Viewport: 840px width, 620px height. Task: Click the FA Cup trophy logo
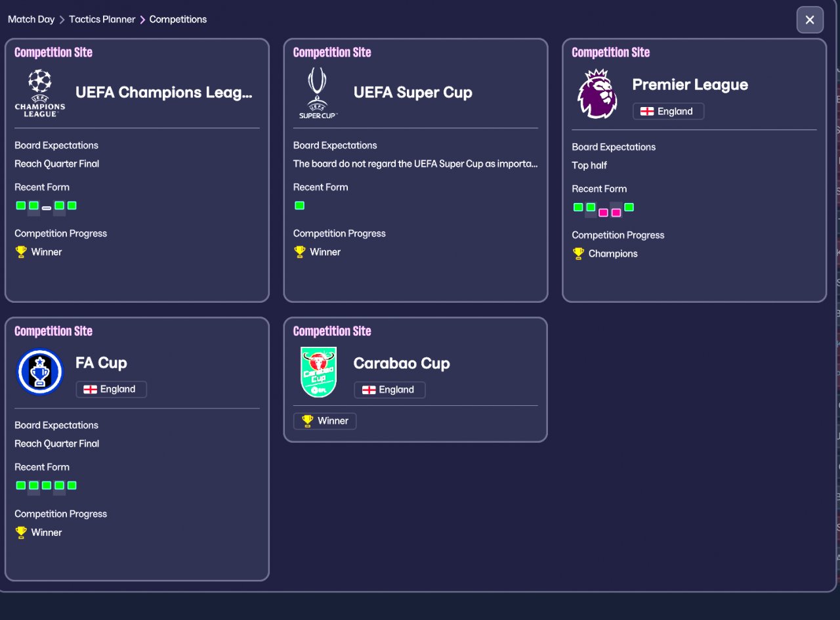[40, 372]
